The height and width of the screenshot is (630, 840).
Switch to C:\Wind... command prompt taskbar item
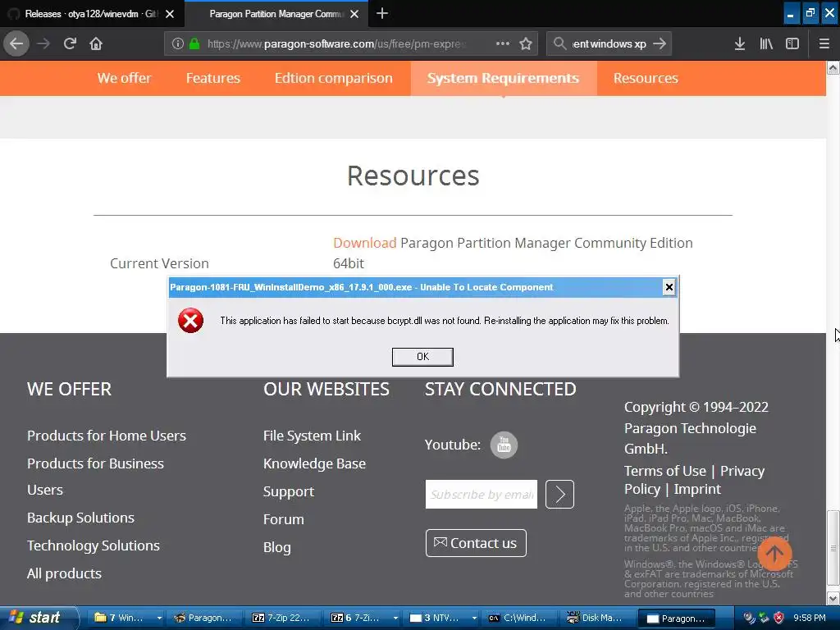click(518, 618)
